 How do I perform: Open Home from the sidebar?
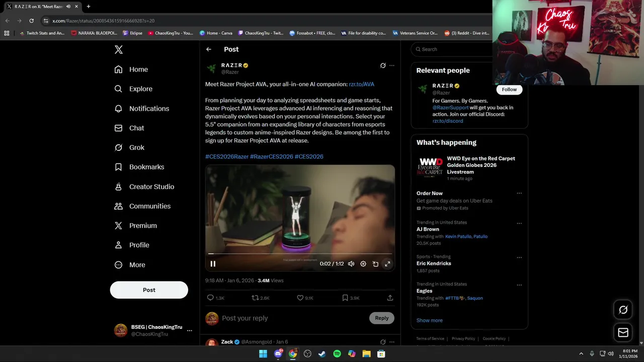(x=131, y=69)
